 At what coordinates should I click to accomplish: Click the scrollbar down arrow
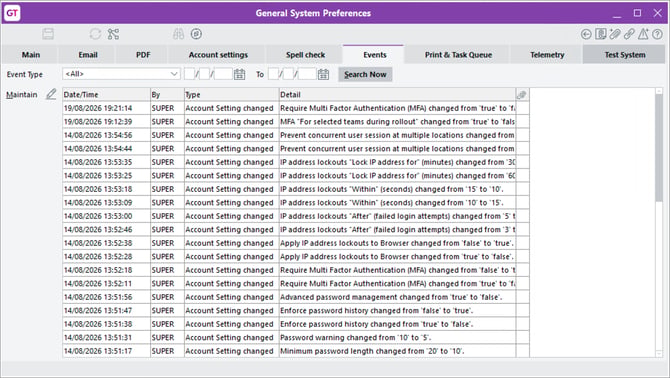tap(659, 354)
